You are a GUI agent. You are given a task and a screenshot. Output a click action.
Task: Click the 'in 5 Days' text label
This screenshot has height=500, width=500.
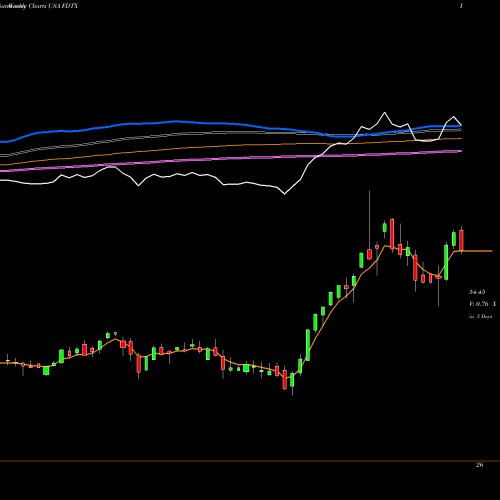480,316
